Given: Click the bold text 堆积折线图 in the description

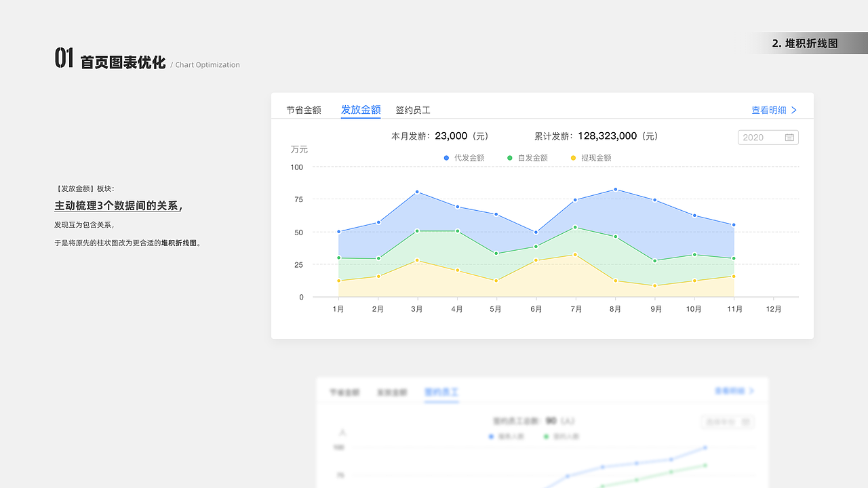Looking at the screenshot, I should (x=179, y=243).
